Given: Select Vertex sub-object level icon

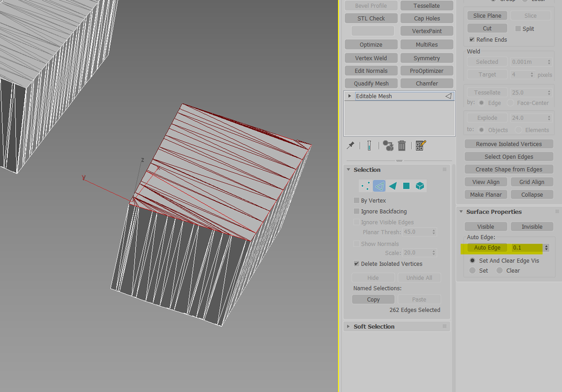Looking at the screenshot, I should tap(365, 186).
